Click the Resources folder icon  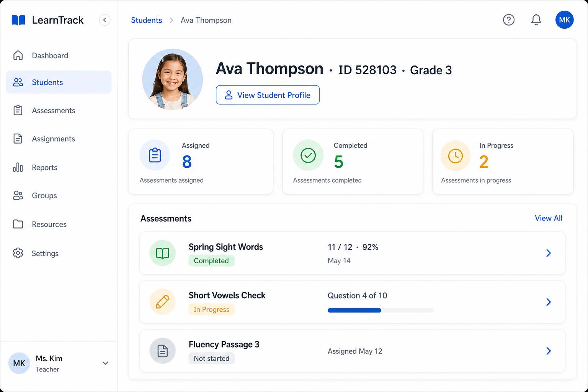point(18,224)
